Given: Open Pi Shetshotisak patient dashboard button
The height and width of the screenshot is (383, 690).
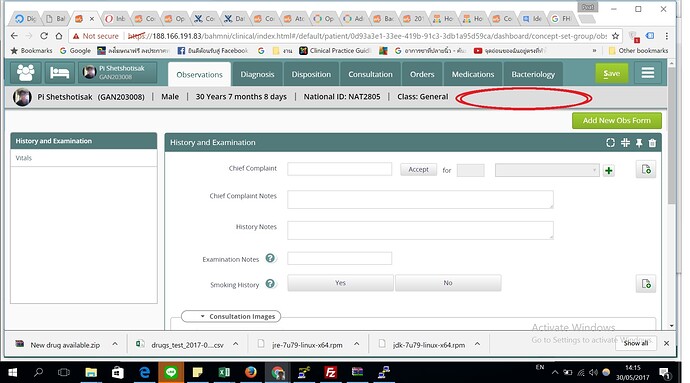Looking at the screenshot, I should 117,73.
